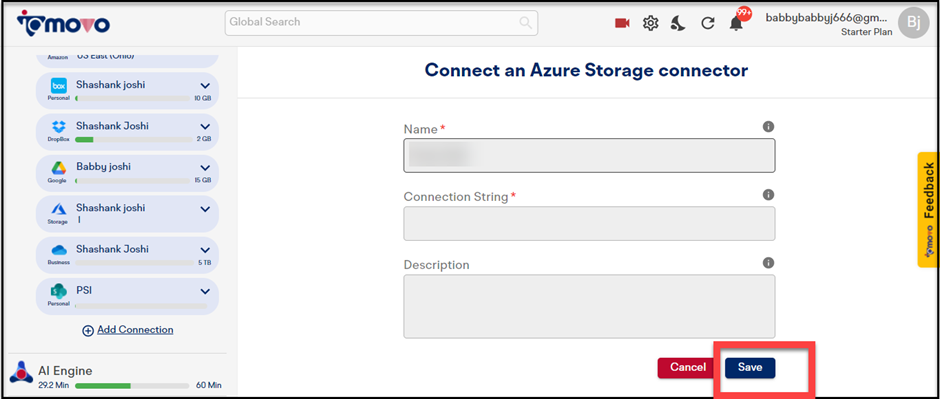Click the AI Engine usage progress bar

pyautogui.click(x=132, y=385)
